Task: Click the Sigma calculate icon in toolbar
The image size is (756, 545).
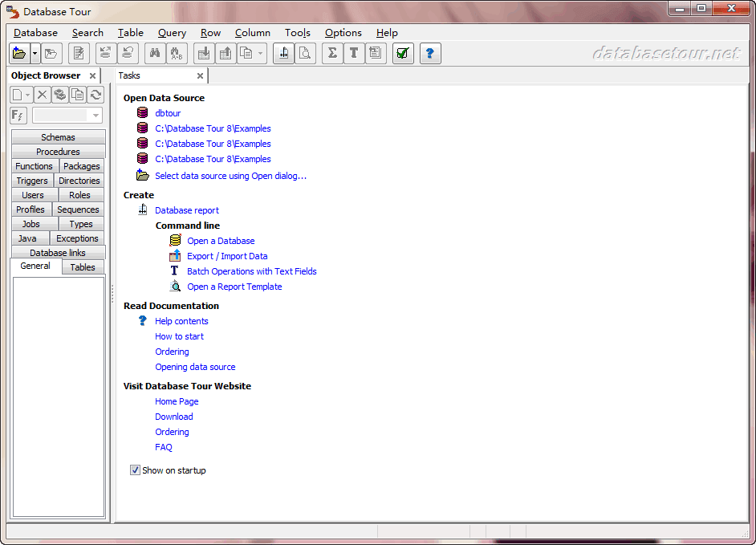Action: tap(331, 54)
